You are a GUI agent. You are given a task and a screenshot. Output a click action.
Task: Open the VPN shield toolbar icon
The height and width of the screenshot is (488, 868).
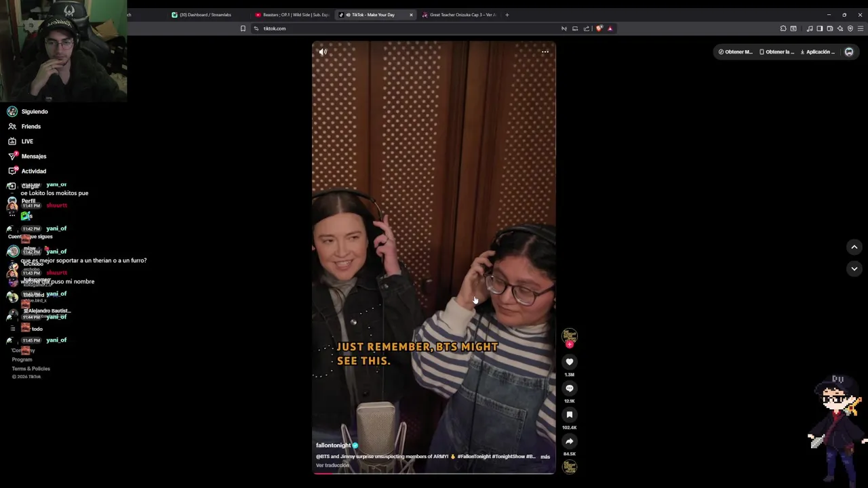[x=850, y=28]
